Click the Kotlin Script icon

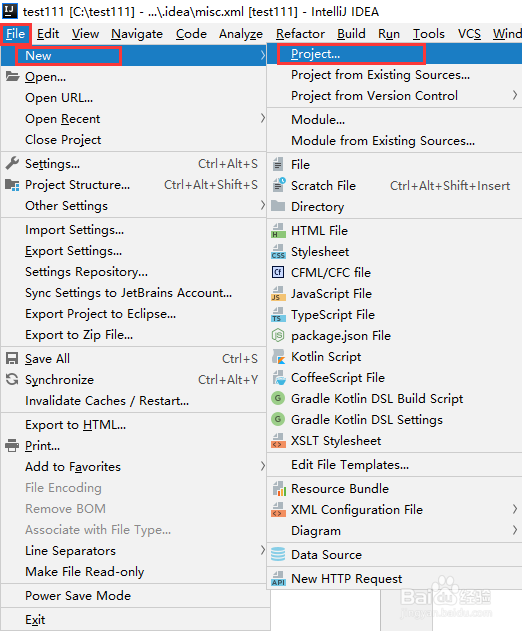tap(279, 357)
